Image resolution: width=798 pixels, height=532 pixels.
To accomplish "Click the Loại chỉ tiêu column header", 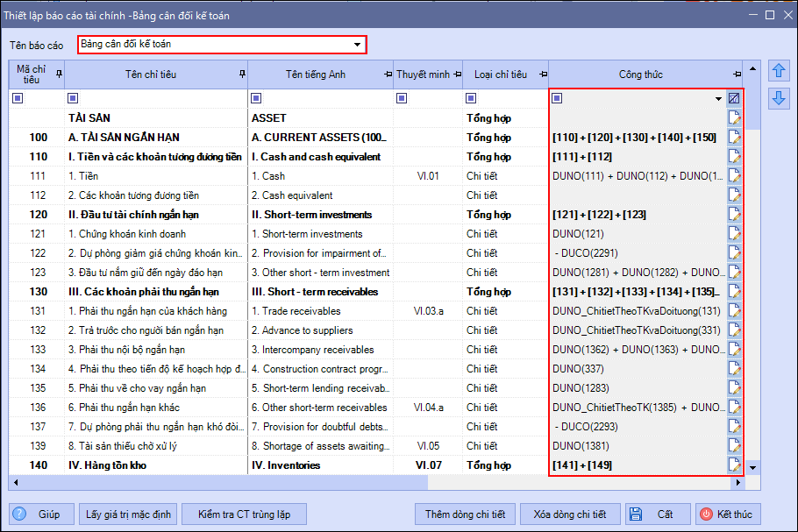I will 501,74.
